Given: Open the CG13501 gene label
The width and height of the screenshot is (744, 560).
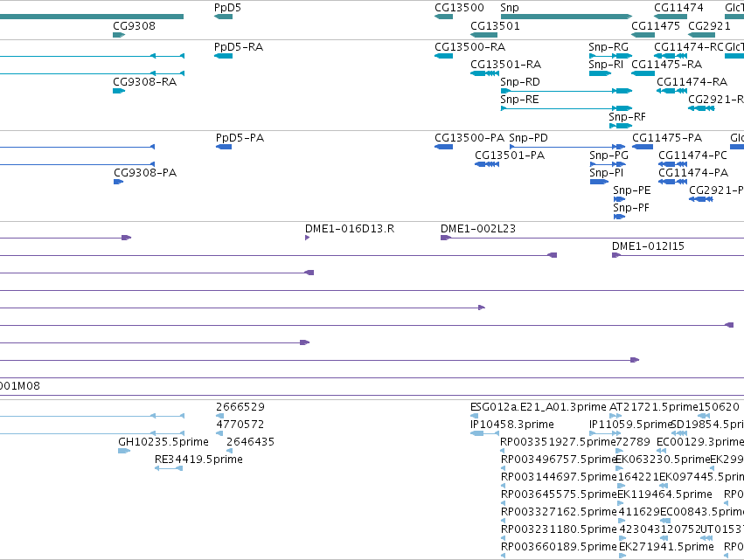Looking at the screenshot, I should (x=495, y=26).
